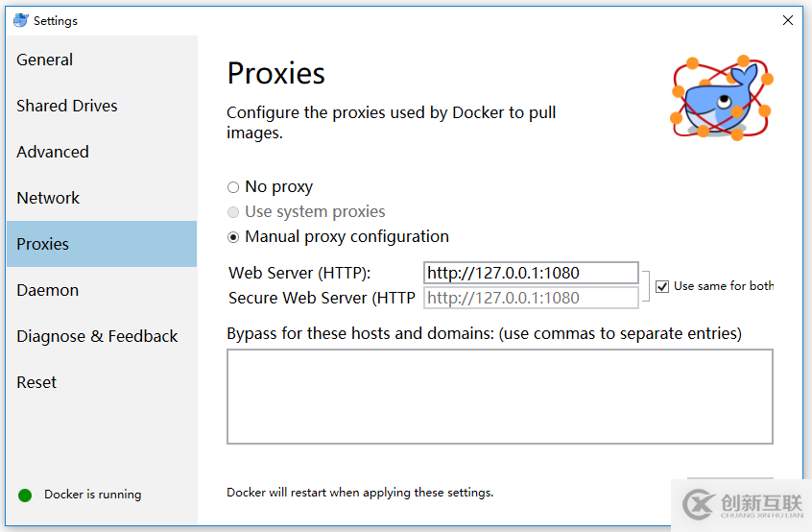Close the Settings window
Viewport: 812px width, 532px height.
[788, 20]
